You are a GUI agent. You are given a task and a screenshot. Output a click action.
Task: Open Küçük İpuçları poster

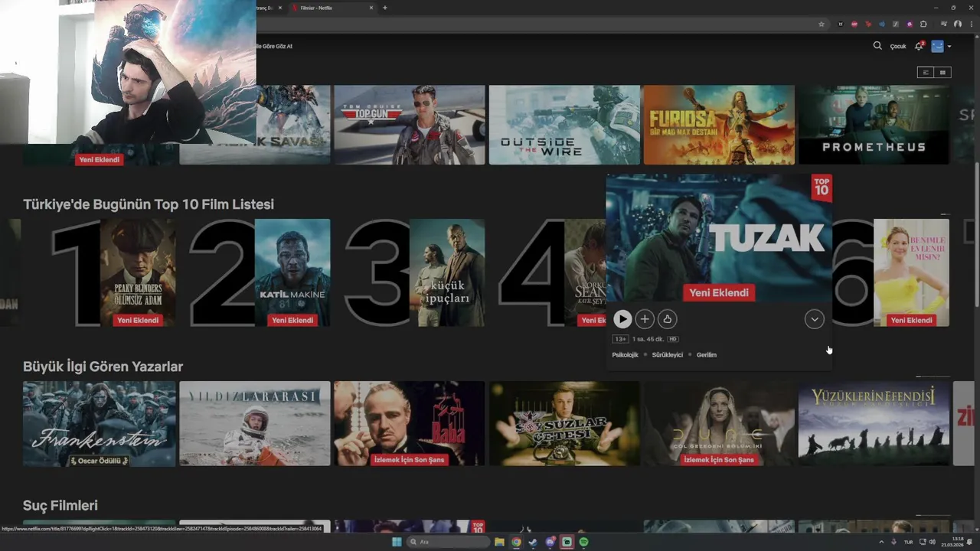447,273
